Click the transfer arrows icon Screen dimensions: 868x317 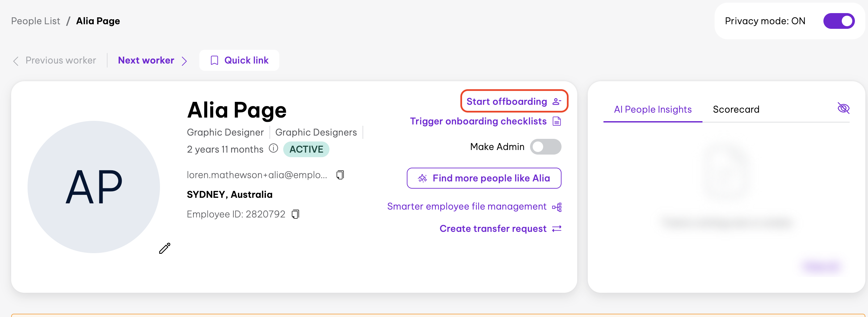(557, 229)
